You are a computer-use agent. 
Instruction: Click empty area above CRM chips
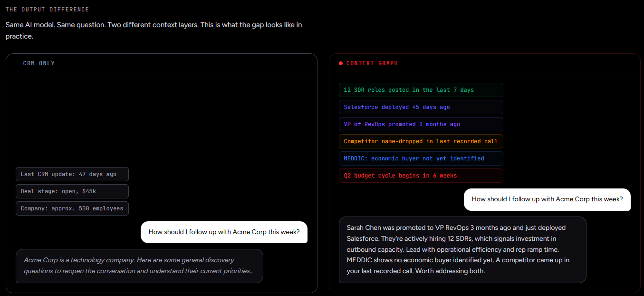(x=162, y=119)
